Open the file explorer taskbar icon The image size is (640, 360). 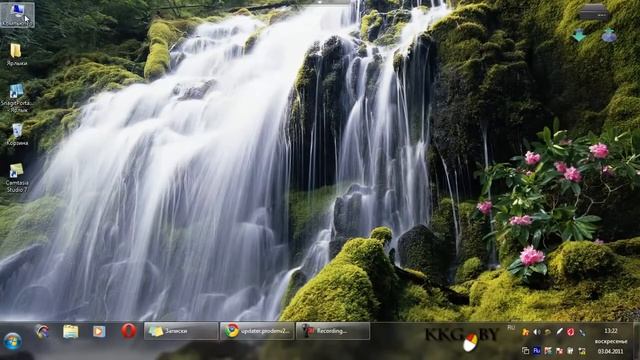click(x=71, y=331)
